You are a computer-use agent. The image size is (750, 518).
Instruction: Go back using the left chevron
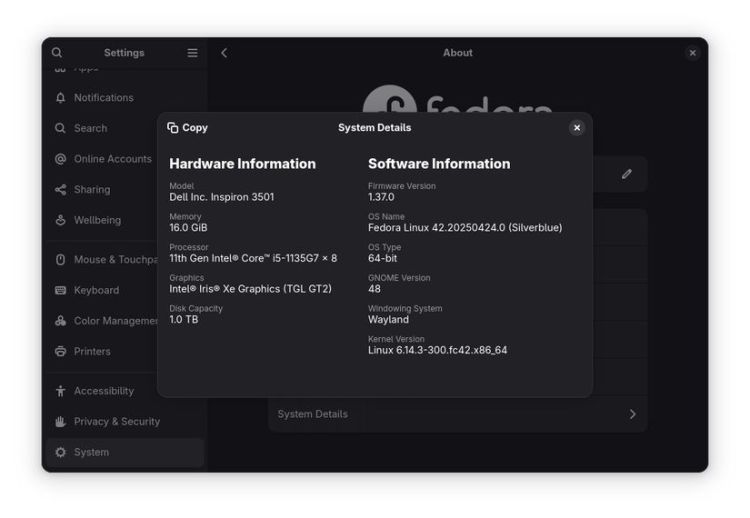(x=224, y=53)
